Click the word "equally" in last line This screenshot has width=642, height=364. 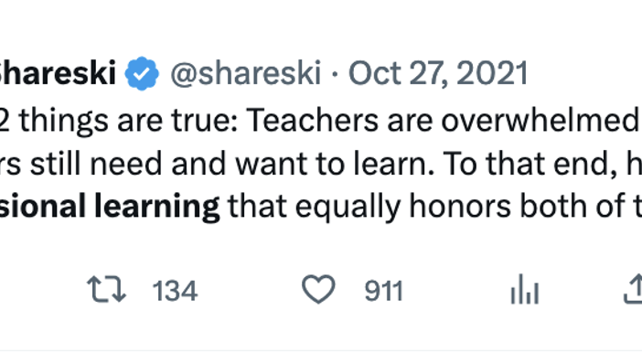coord(348,207)
